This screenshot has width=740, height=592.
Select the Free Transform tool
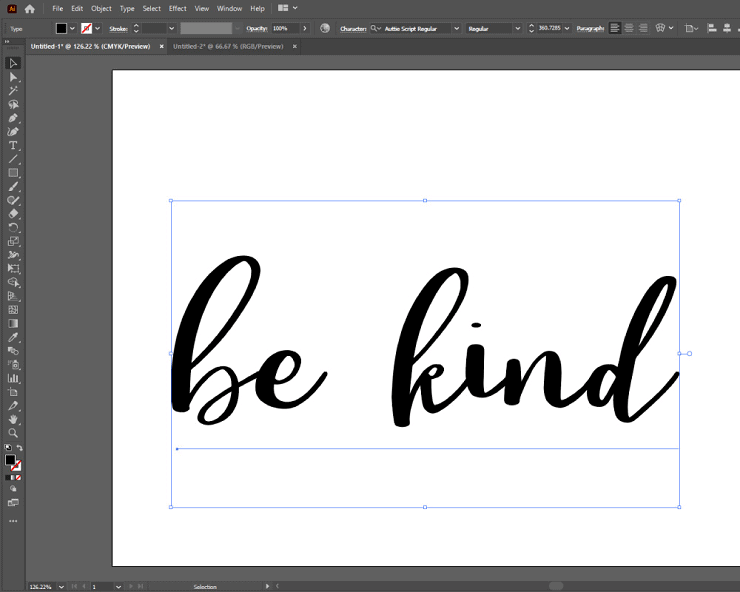(13, 269)
